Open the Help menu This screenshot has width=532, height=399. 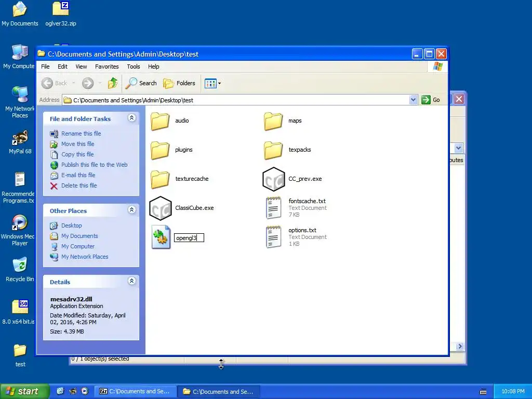point(153,66)
